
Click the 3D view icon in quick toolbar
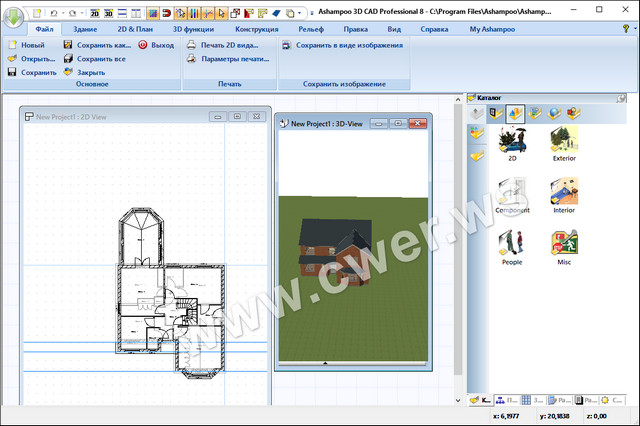pyautogui.click(x=108, y=13)
